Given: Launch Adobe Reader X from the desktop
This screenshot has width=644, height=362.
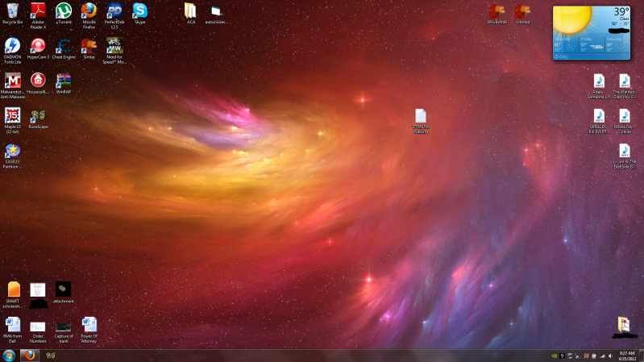Looking at the screenshot, I should 38,11.
